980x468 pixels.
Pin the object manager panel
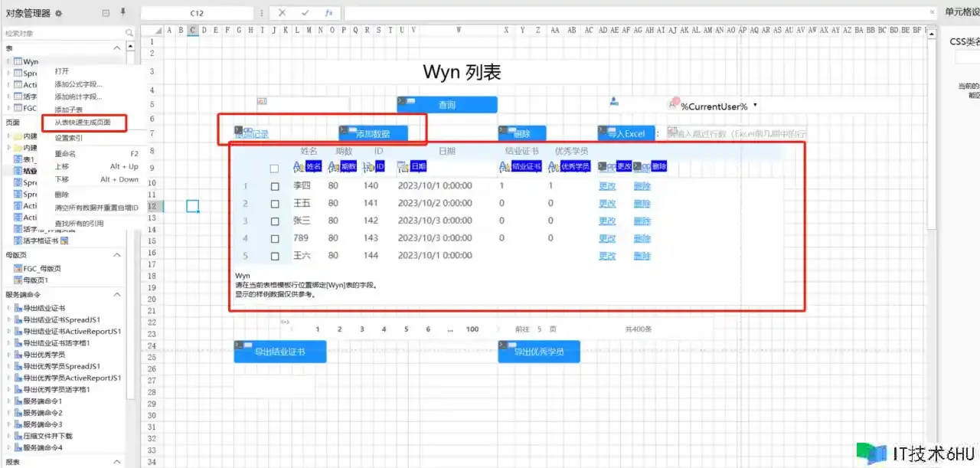(123, 13)
